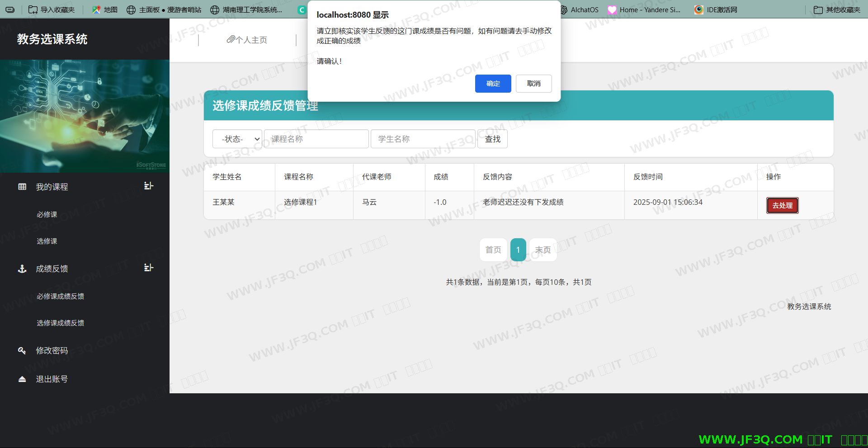
Task: Collapse the 我的课程 submenu expander
Action: tap(149, 186)
